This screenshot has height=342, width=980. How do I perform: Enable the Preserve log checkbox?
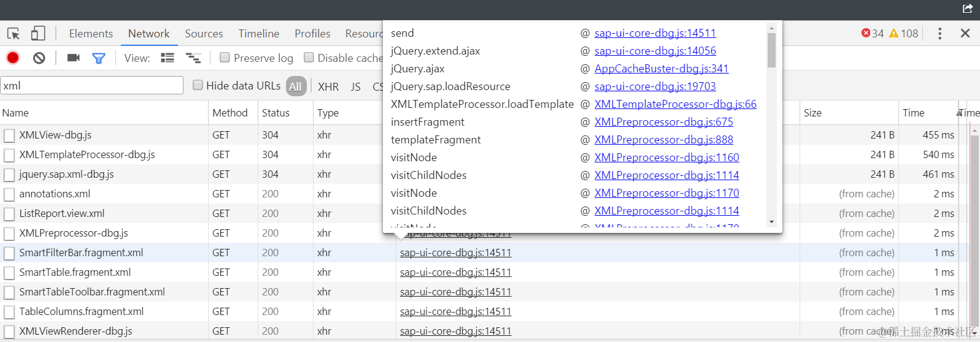coord(225,57)
